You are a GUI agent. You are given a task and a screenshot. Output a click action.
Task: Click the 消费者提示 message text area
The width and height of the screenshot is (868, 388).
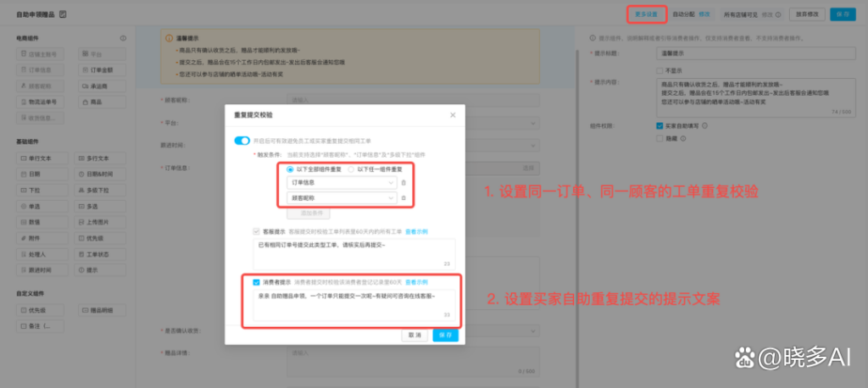[x=354, y=305]
